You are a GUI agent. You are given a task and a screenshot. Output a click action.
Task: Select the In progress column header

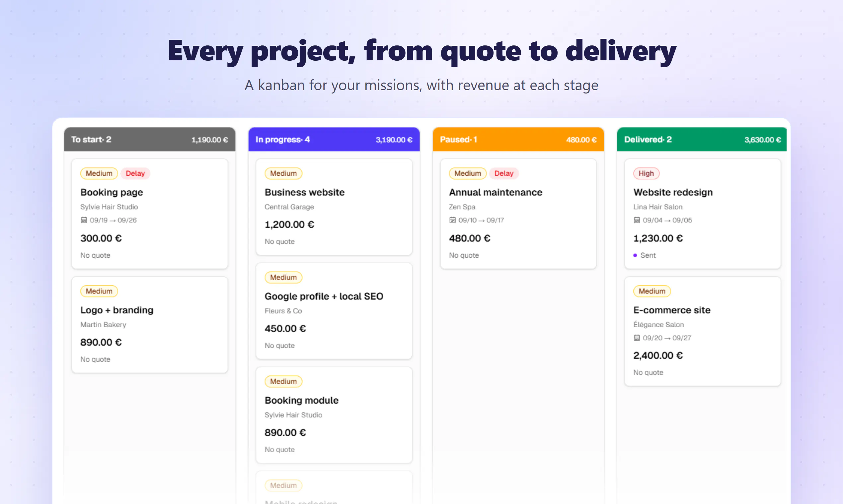[334, 140]
